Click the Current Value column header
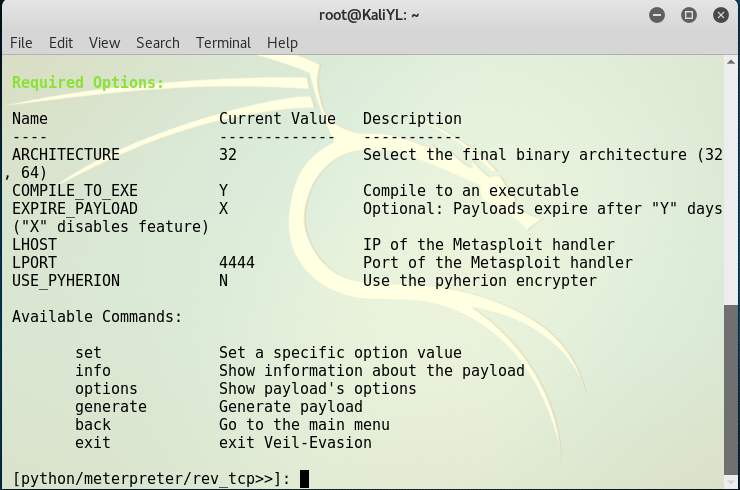Screen dimensions: 740x490 click(x=277, y=118)
